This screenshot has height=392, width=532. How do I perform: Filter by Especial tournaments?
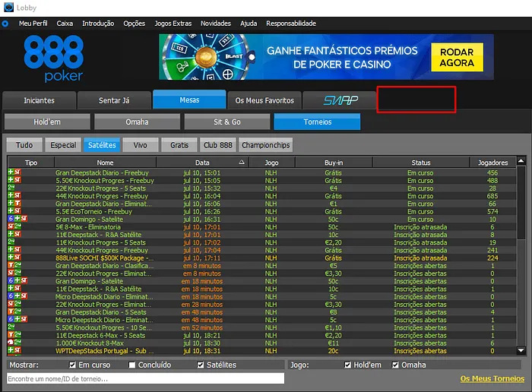[x=63, y=145]
